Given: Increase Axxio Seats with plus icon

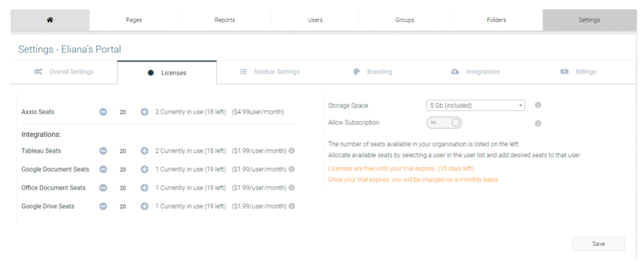Looking at the screenshot, I should click(x=145, y=112).
